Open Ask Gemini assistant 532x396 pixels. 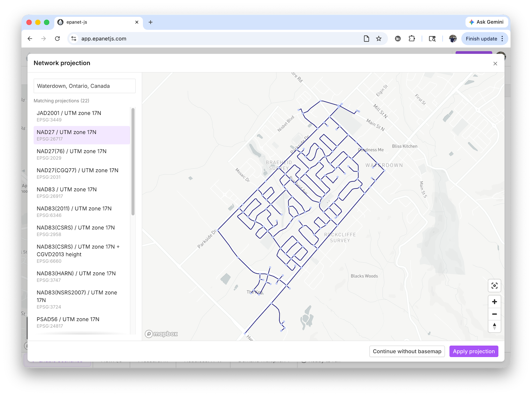coord(486,22)
